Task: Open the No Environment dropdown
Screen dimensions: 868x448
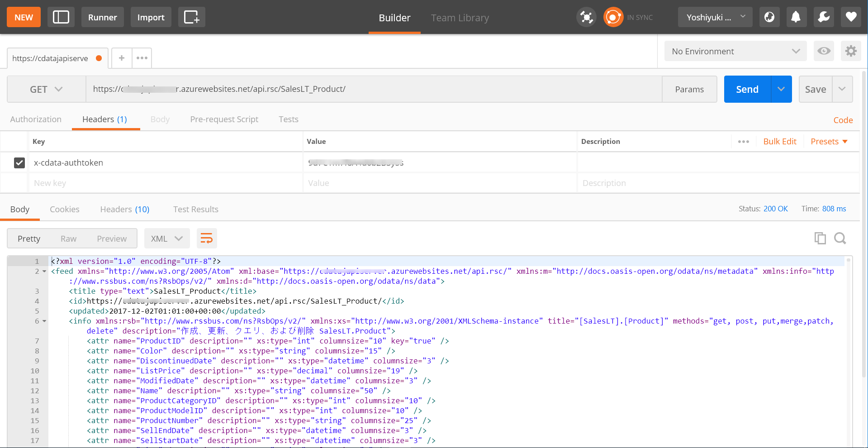Action: (735, 51)
